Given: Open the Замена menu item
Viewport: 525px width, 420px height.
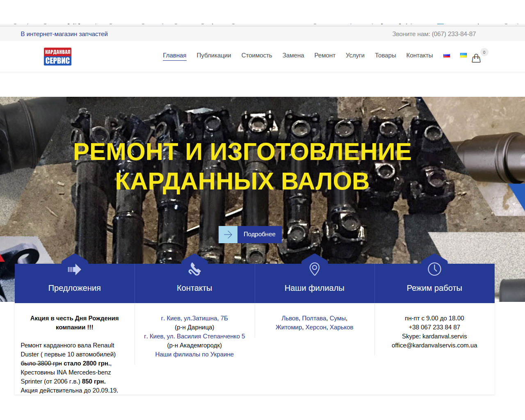Looking at the screenshot, I should [x=293, y=55].
